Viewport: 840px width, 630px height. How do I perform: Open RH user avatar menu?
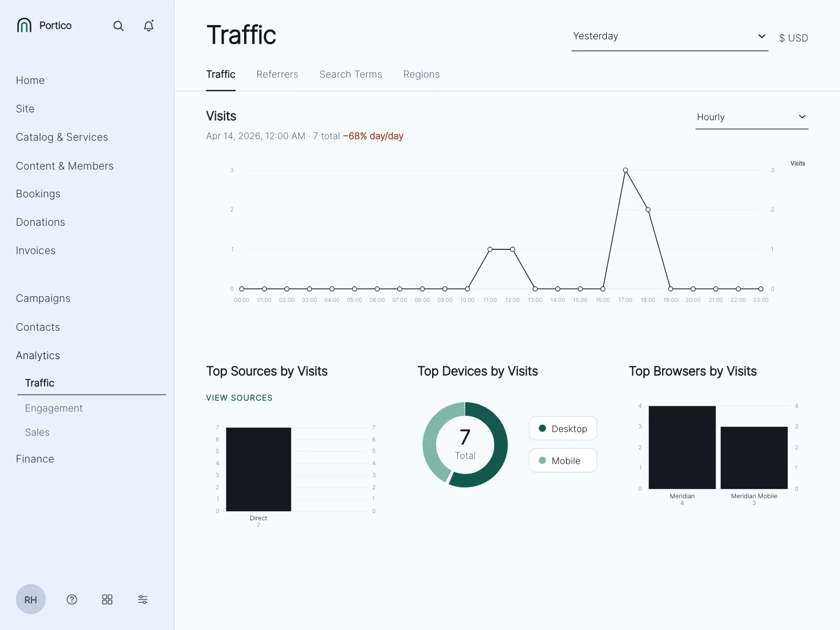coord(31,600)
